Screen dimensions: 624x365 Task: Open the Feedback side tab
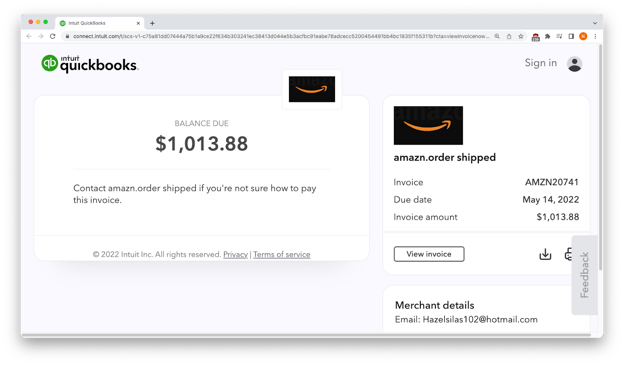tap(584, 275)
